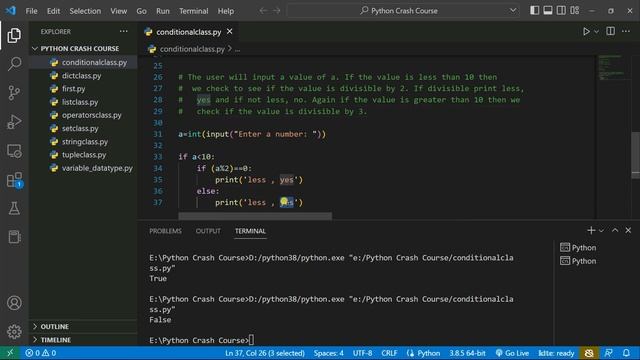Open the Testing flask view

(x=14, y=209)
